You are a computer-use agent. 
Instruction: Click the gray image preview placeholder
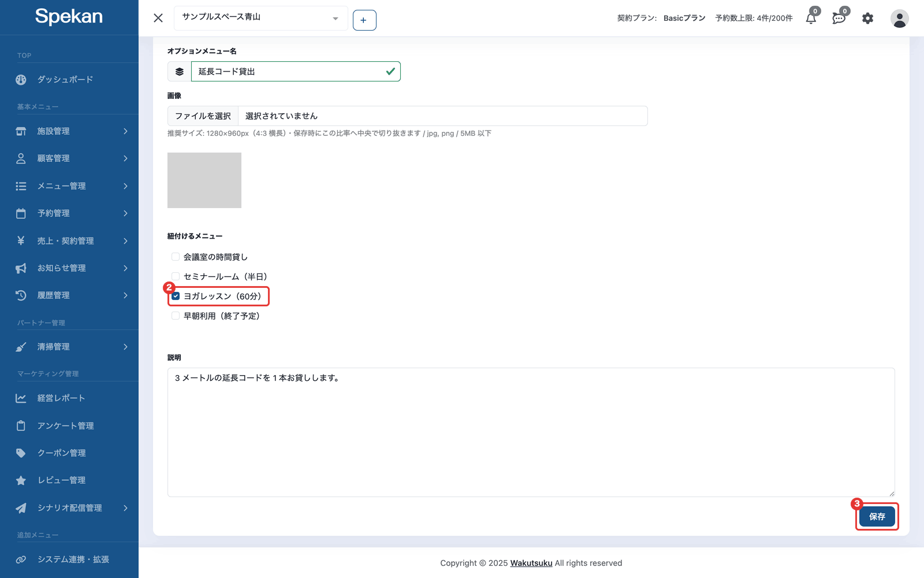(204, 180)
